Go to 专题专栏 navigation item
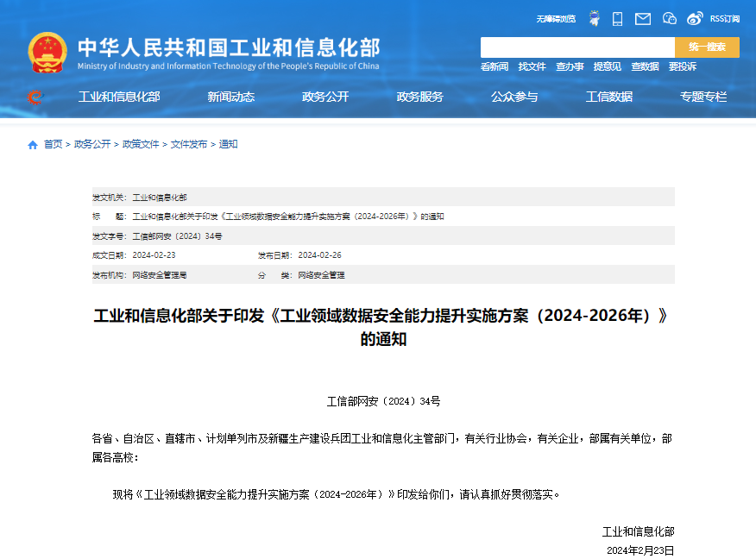The image size is (756, 559). click(x=702, y=97)
